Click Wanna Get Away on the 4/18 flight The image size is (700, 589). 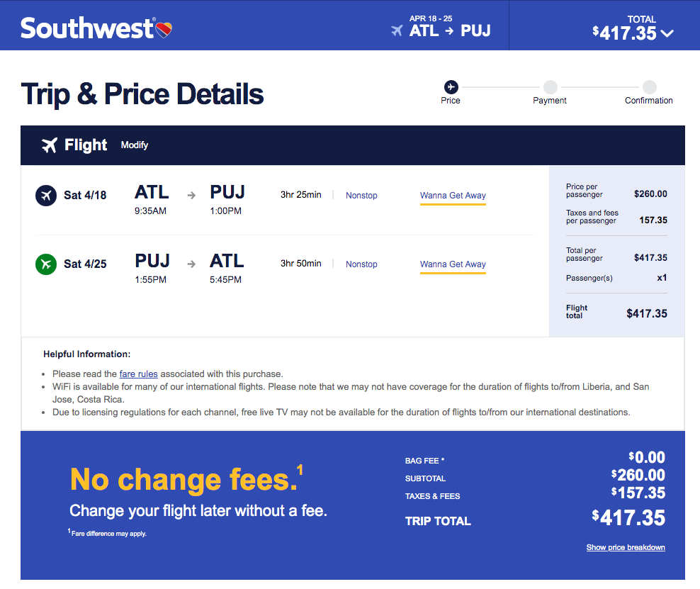point(453,196)
